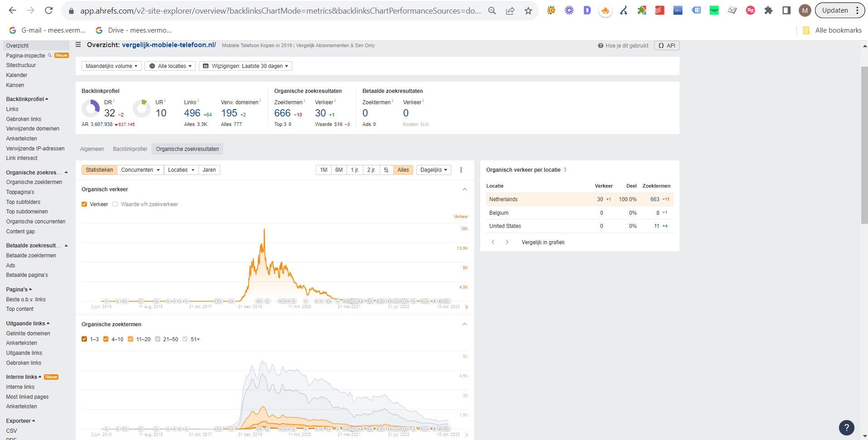Click the browser address bar URL
The height and width of the screenshot is (440, 868).
[280, 11]
